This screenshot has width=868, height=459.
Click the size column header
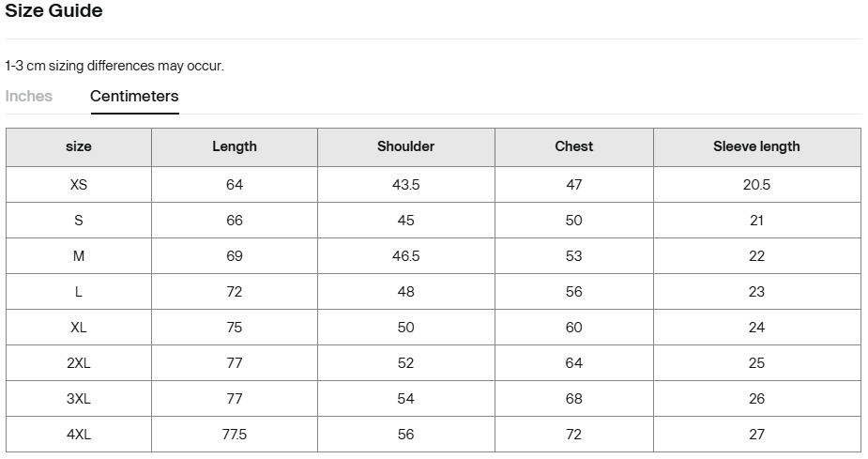point(79,146)
